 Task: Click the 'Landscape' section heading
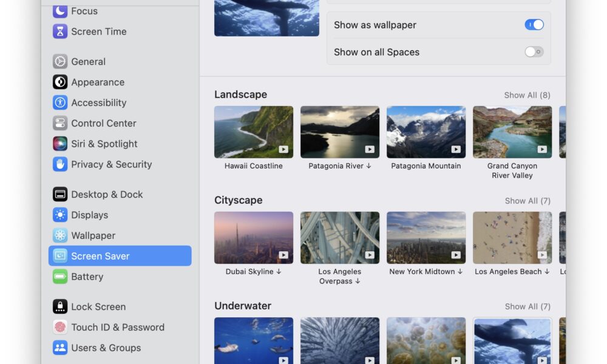click(x=241, y=95)
